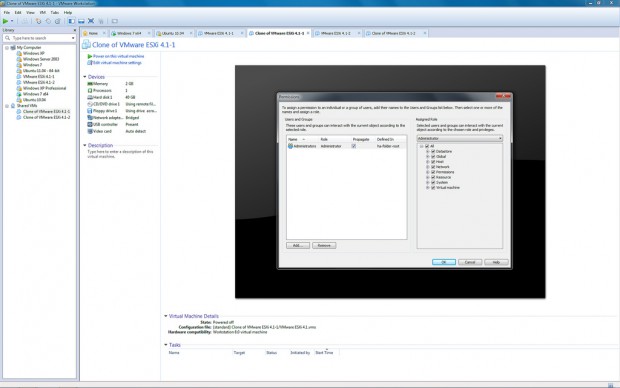620x388 pixels.
Task: Close the Library panel
Action: pyautogui.click(x=75, y=30)
